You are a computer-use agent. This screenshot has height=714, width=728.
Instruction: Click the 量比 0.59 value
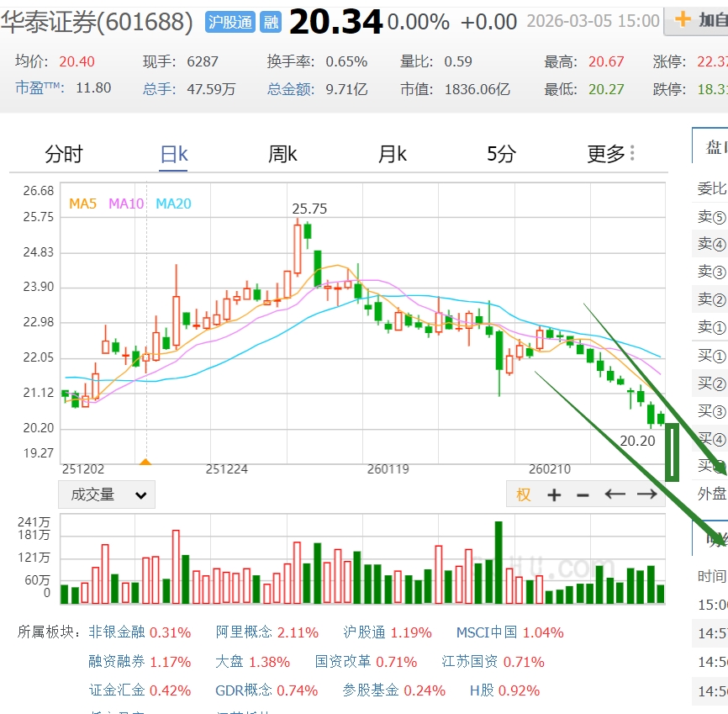pyautogui.click(x=458, y=61)
